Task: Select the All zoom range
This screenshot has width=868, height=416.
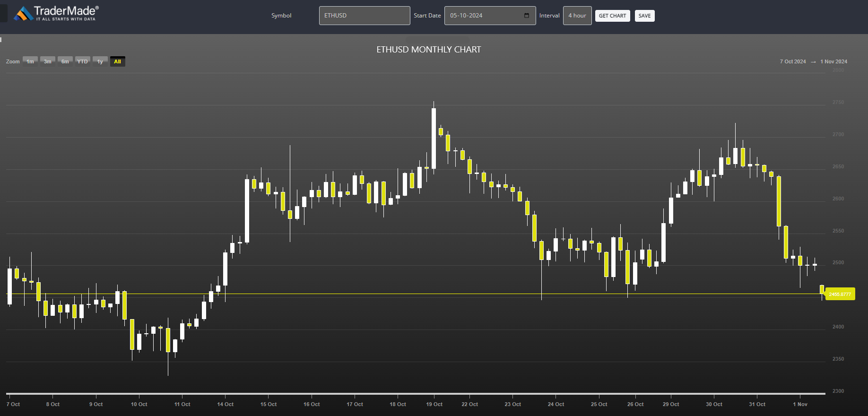Action: [118, 61]
